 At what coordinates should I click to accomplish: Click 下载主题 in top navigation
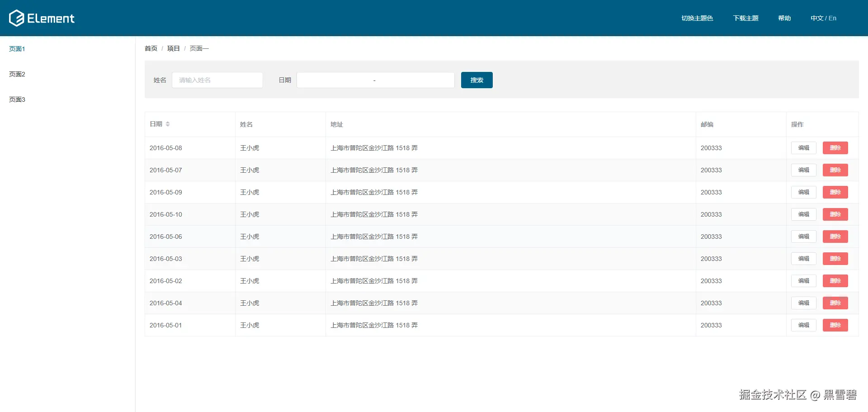745,18
